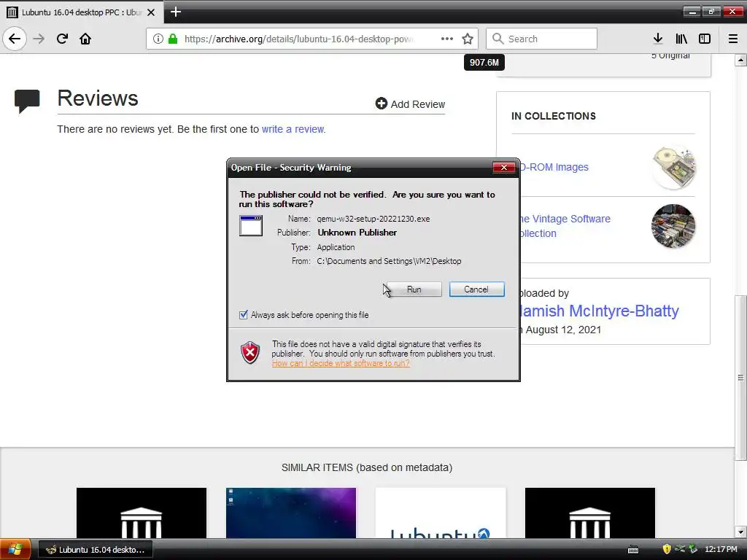Open the CD-ROM Images thumbnail
Screen dimensions: 747x560
(673, 167)
